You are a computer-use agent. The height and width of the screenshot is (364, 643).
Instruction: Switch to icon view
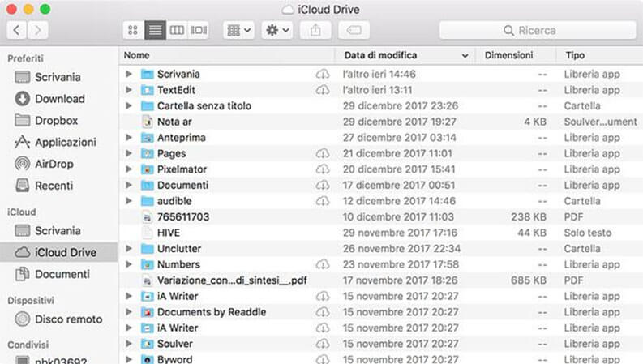coord(133,30)
